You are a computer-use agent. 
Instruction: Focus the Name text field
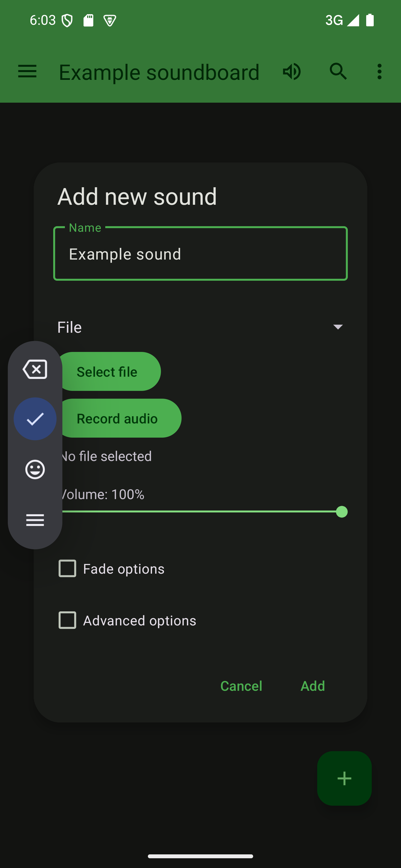[x=200, y=254]
